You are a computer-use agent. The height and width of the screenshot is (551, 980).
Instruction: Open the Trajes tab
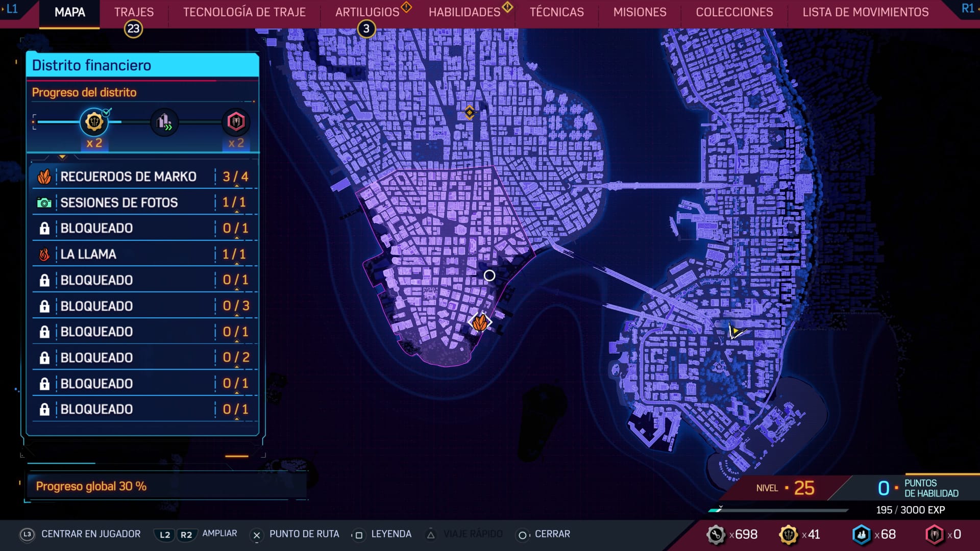[134, 12]
